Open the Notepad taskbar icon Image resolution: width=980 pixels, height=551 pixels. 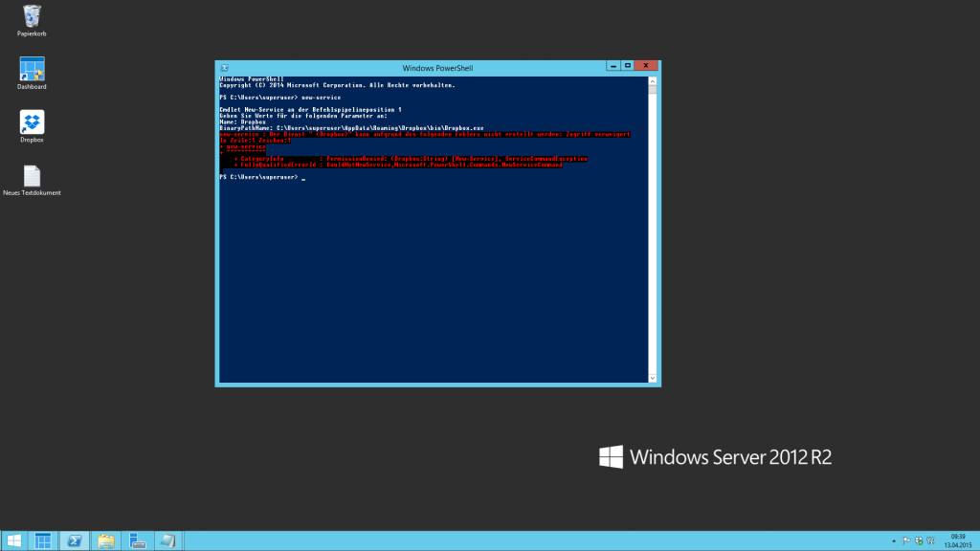(167, 541)
